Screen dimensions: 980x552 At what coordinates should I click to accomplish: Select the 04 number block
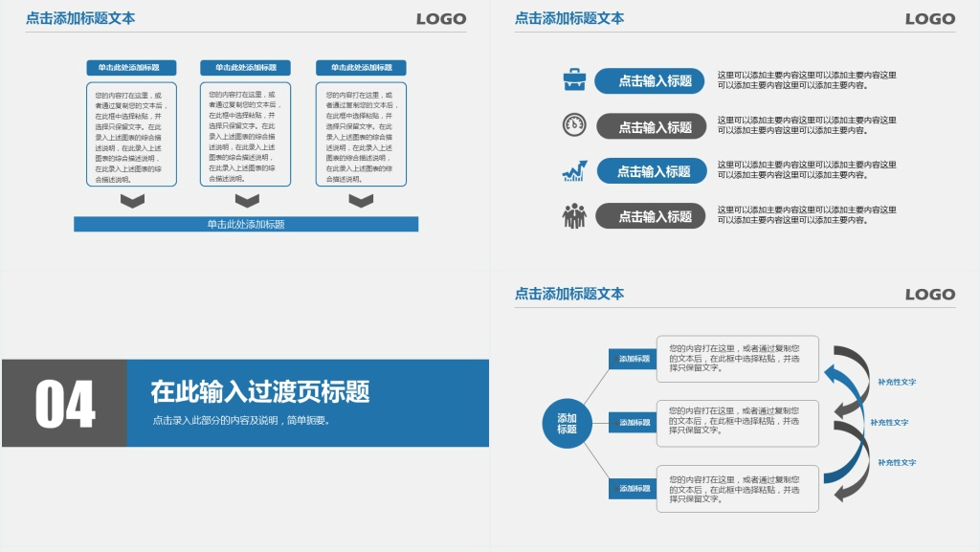pyautogui.click(x=64, y=403)
